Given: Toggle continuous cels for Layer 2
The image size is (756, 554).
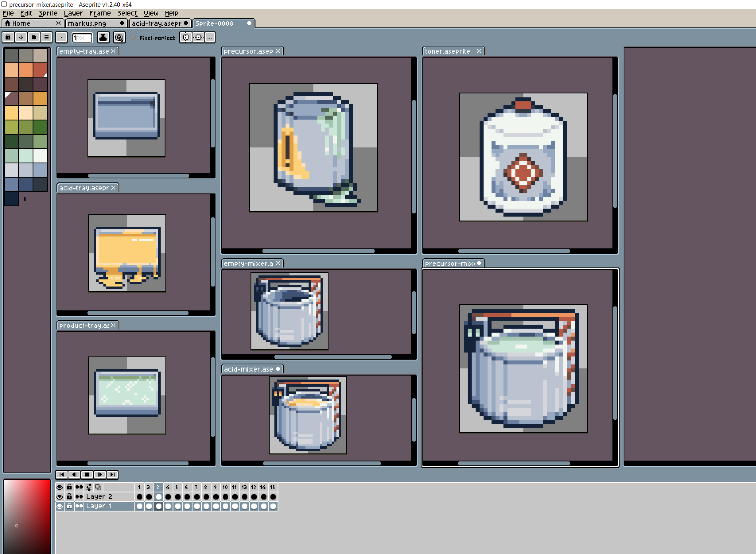Looking at the screenshot, I should pos(79,496).
